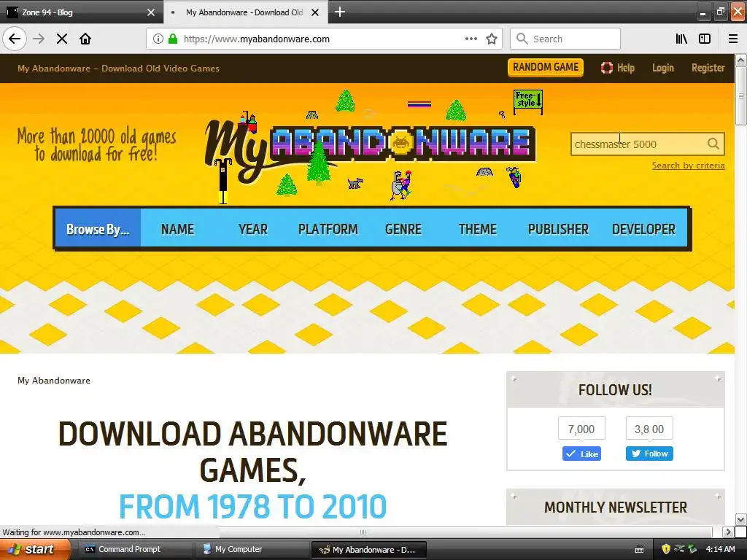
Task: Open the security shield tray icon
Action: (x=666, y=549)
